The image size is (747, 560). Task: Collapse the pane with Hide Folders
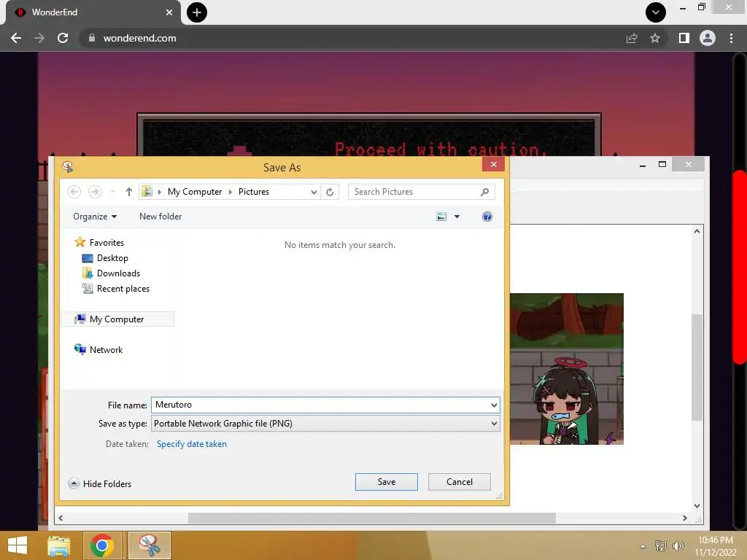pyautogui.click(x=100, y=484)
